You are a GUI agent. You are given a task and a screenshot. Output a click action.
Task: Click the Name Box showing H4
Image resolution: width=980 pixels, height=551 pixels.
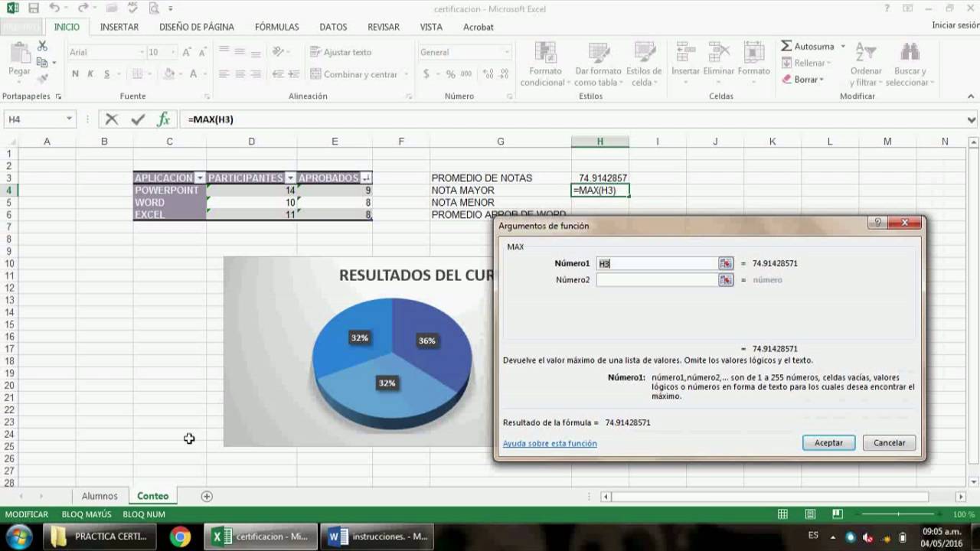tap(34, 119)
